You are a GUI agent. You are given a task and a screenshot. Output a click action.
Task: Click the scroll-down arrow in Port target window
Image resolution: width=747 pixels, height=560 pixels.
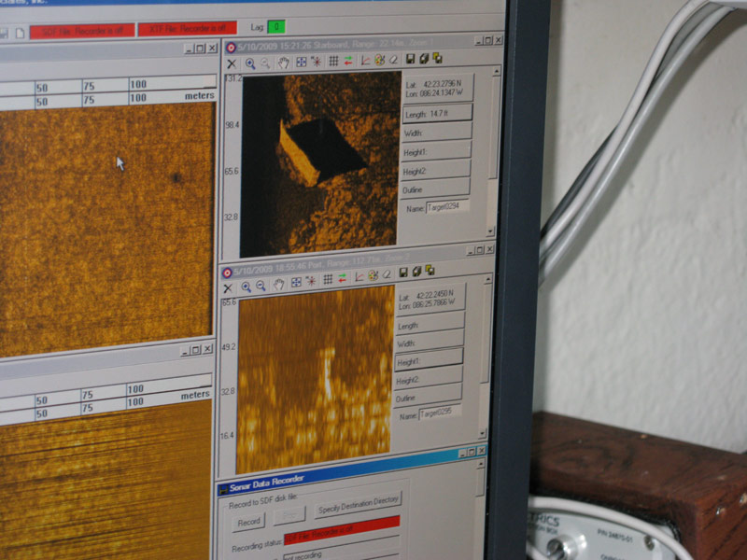coord(482,433)
